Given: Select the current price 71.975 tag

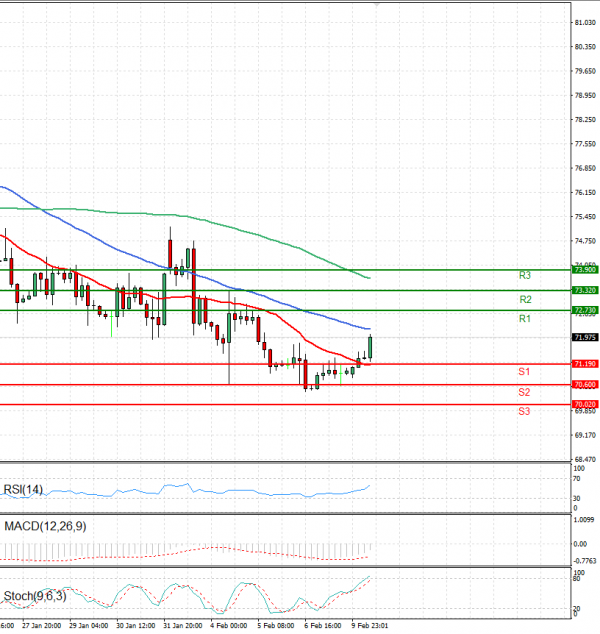Looking at the screenshot, I should point(585,337).
